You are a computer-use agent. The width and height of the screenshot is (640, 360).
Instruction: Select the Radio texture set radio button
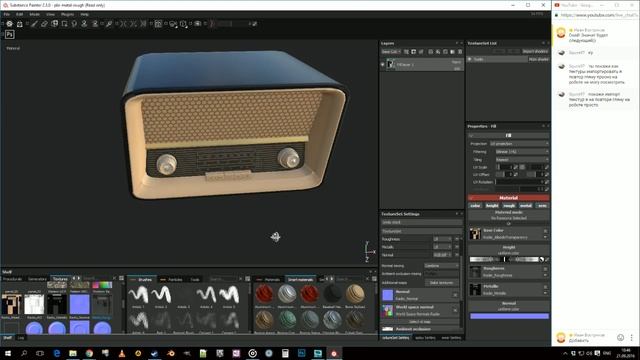(x=470, y=59)
